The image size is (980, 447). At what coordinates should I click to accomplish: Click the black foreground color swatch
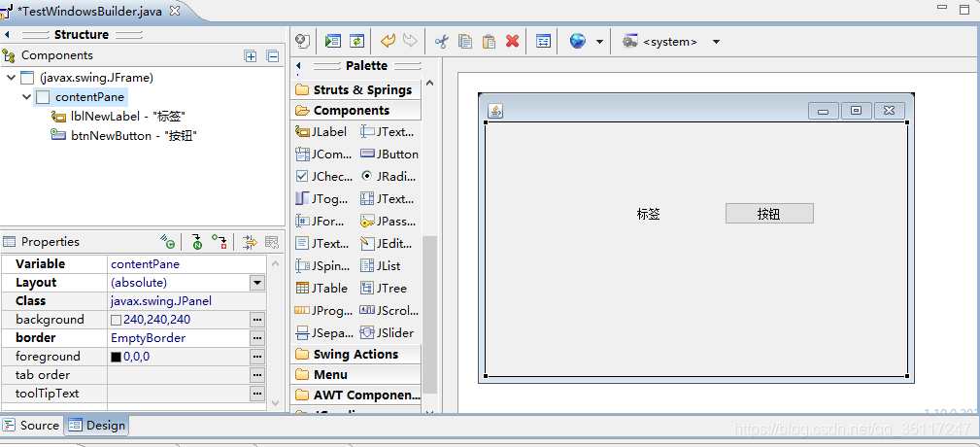[x=116, y=357]
